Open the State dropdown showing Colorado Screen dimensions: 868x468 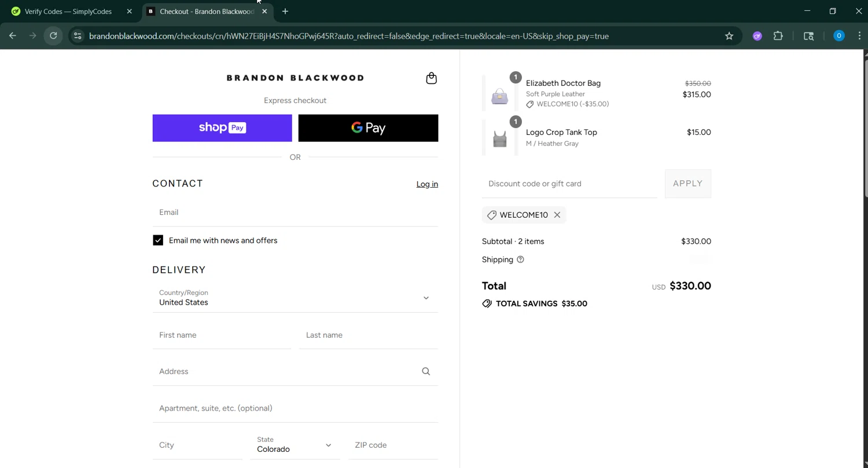[295, 445]
